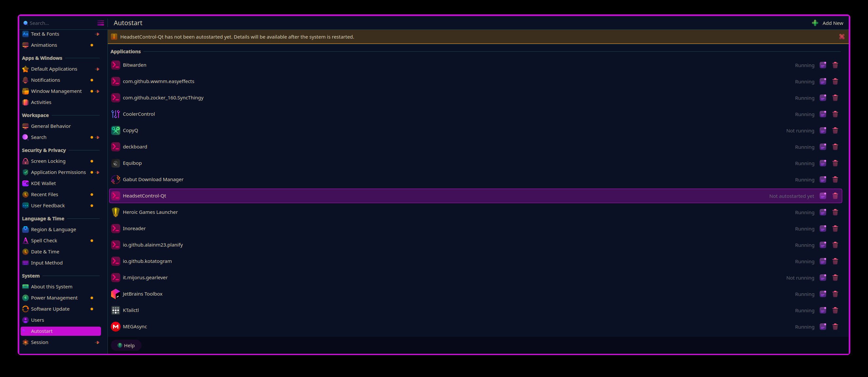Viewport: 868px width, 377px height.
Task: Expand the Session category arrow
Action: [x=98, y=342]
